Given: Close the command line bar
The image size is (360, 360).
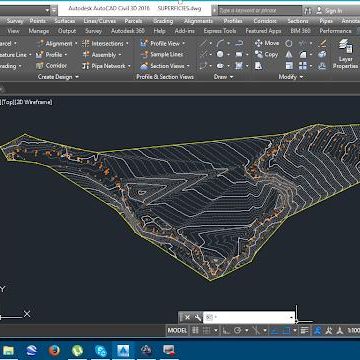Looking at the screenshot, I should pyautogui.click(x=187, y=317).
